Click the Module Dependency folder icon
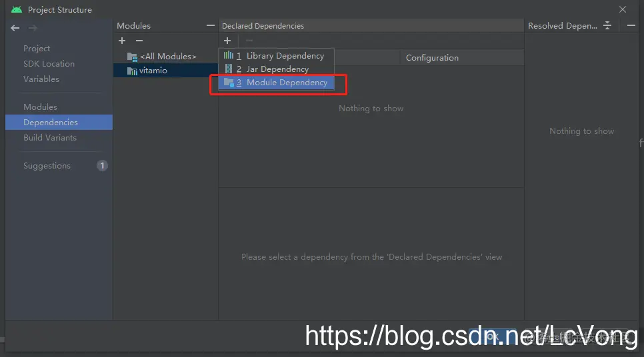 coord(229,82)
